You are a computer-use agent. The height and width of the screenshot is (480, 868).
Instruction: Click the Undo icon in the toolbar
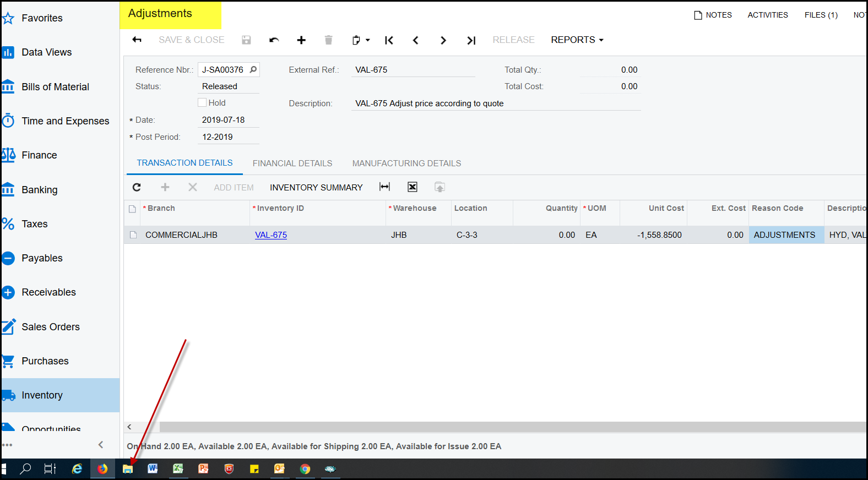pyautogui.click(x=274, y=40)
